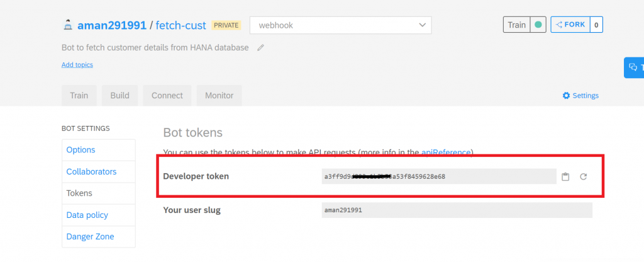This screenshot has height=262, width=644.
Task: Click the user slug field
Action: click(x=457, y=210)
